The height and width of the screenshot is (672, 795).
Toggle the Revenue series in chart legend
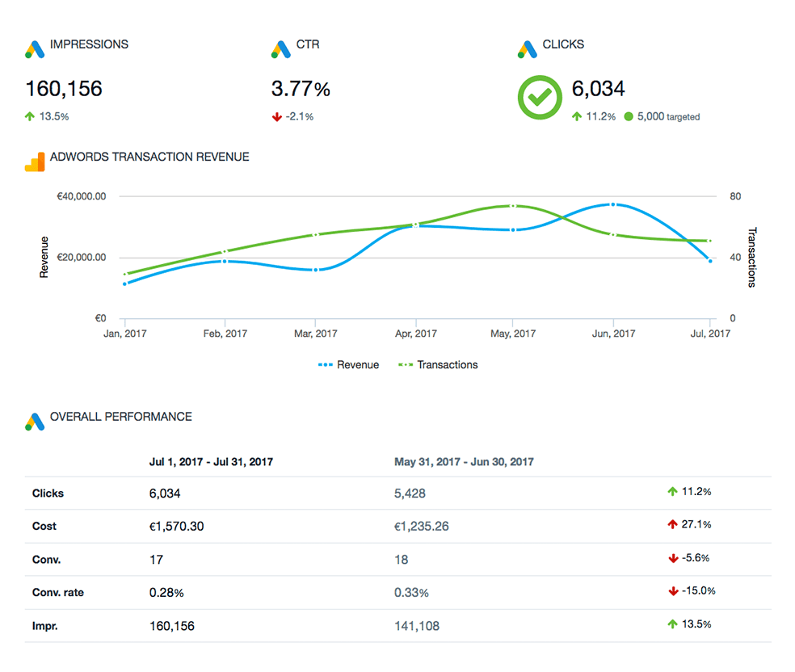click(348, 365)
